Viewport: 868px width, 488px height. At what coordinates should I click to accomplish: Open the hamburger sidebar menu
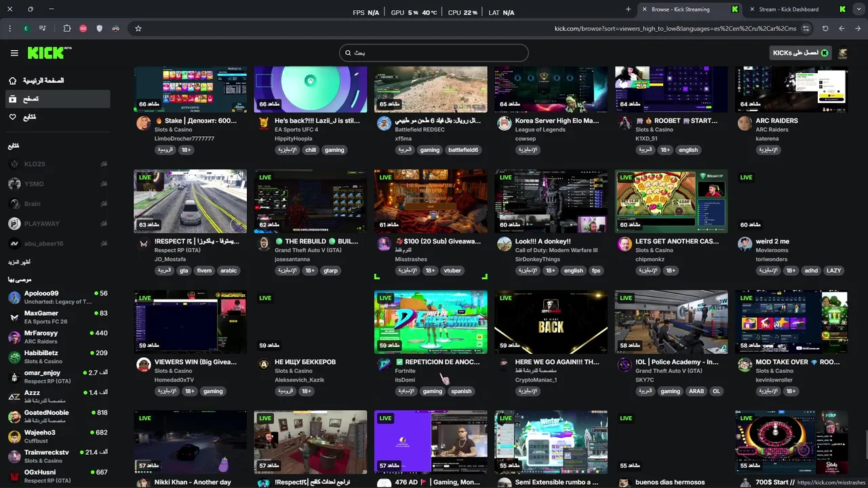tap(14, 53)
